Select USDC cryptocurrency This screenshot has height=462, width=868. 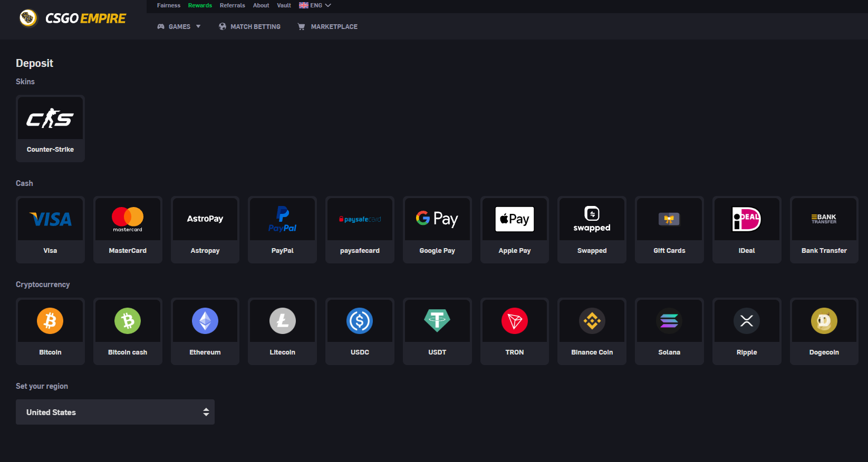pyautogui.click(x=360, y=331)
